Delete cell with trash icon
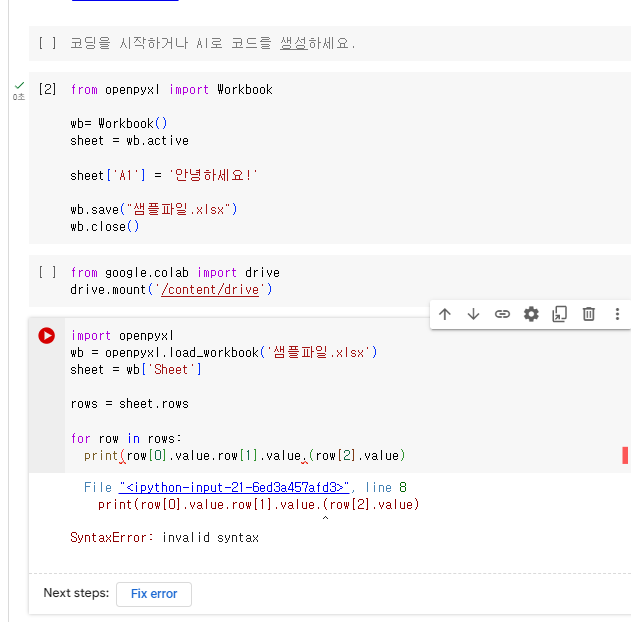The width and height of the screenshot is (631, 622). click(589, 314)
